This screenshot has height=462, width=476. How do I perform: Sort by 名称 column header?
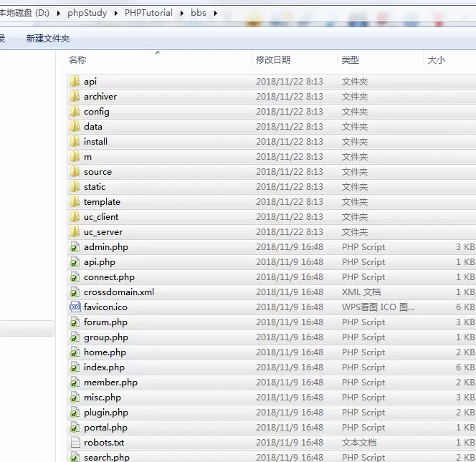pyautogui.click(x=77, y=60)
